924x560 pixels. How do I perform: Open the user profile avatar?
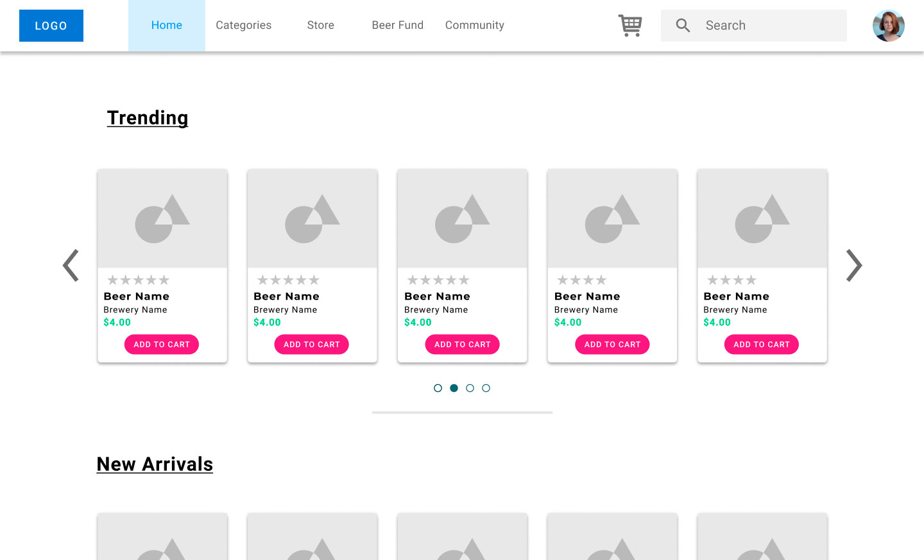coord(888,26)
